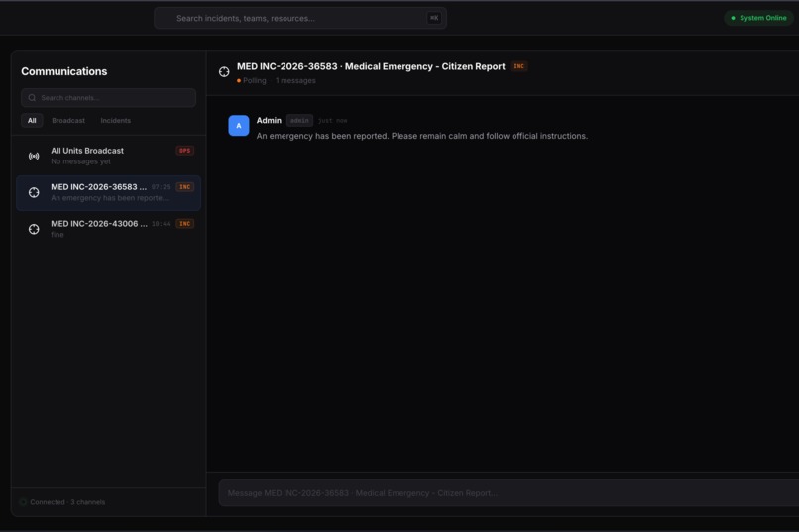Click the INC badge beside the conversation title
Viewport: 799px width, 532px height.
click(x=518, y=66)
